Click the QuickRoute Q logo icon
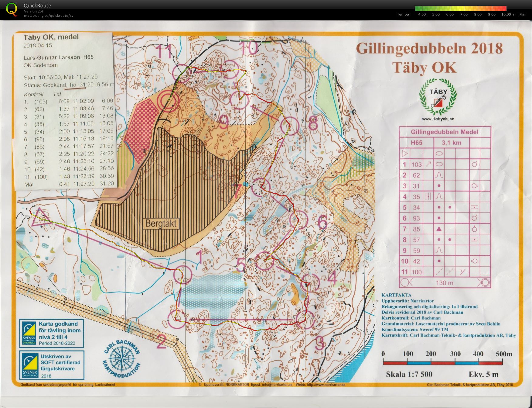This screenshot has height=408, width=532. 12,9
